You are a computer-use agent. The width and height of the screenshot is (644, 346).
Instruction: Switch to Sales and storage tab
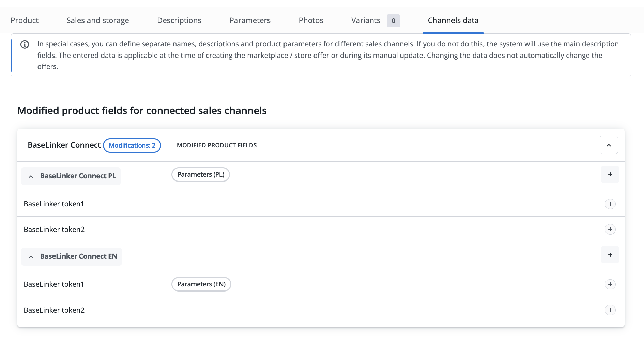pos(97,20)
